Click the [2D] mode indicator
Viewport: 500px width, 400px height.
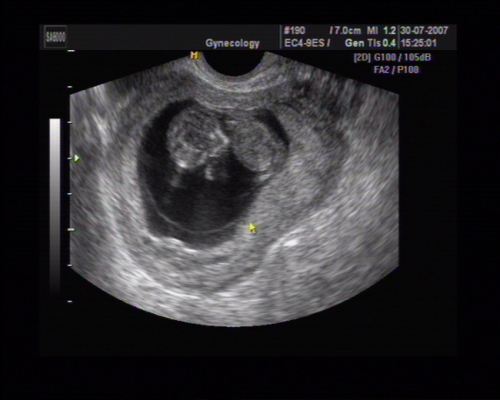(362, 57)
